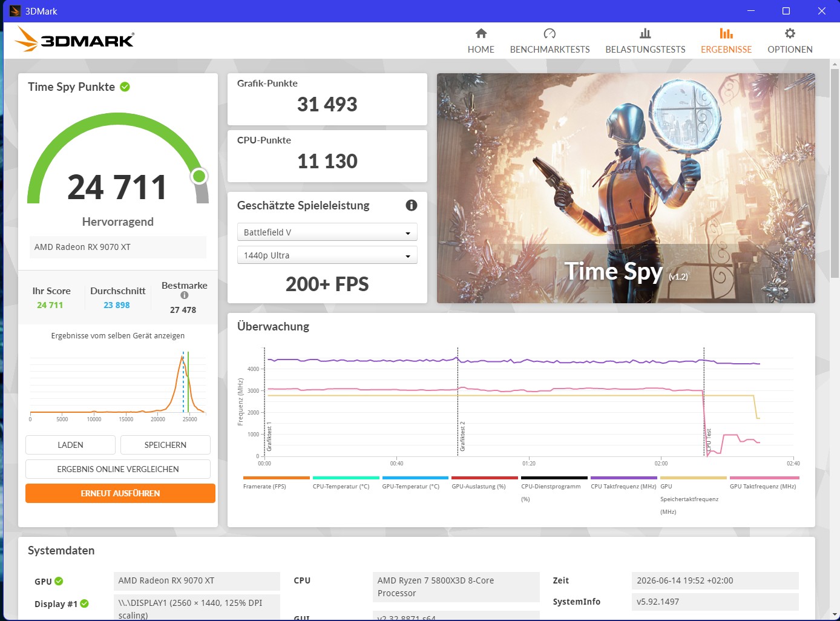This screenshot has height=621, width=840.
Task: Click the GPU Taktfrequenz pink color bar
Action: (x=764, y=478)
